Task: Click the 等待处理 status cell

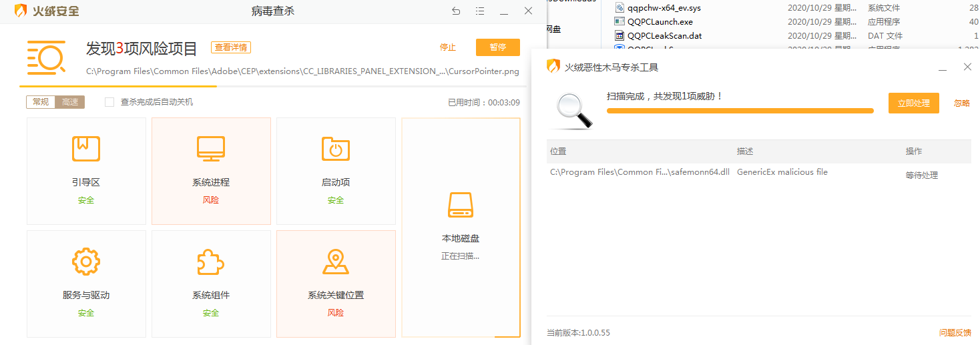Action: [x=922, y=176]
